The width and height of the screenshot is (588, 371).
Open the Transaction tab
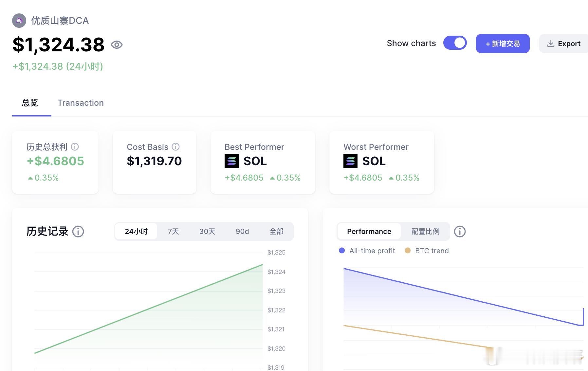(x=81, y=103)
